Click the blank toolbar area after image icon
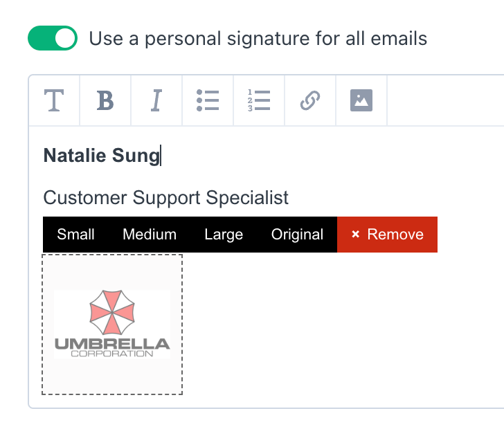The image size is (504, 429). pos(446,100)
